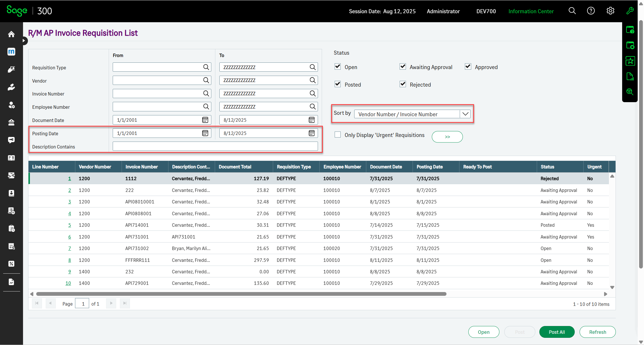Open line number 5 link
The image size is (644, 345).
click(70, 225)
